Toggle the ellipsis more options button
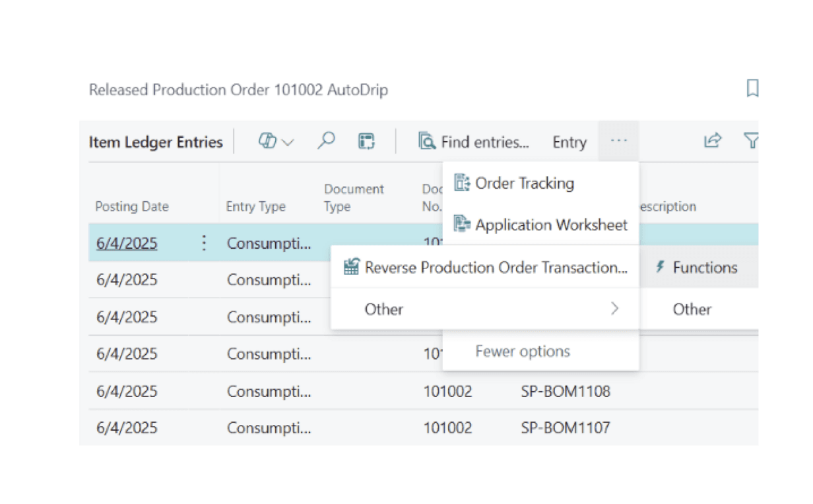The image size is (813, 504). pyautogui.click(x=618, y=141)
